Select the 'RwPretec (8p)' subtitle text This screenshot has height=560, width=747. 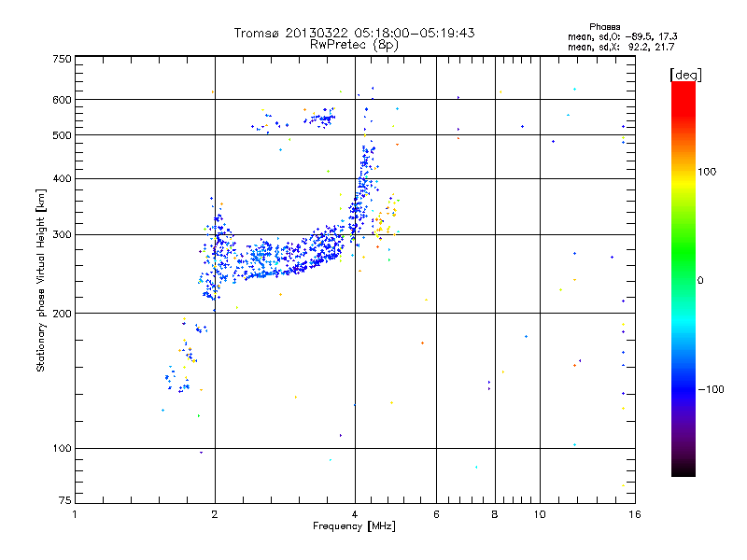354,45
